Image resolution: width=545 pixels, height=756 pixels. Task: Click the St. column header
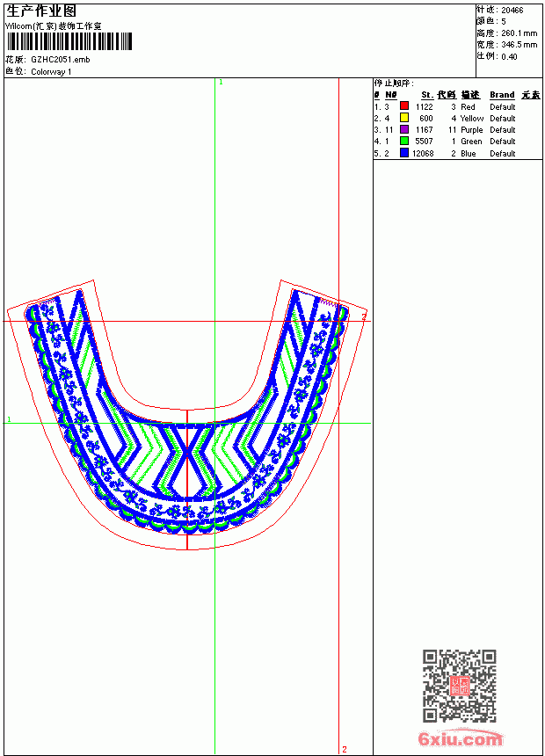427,95
